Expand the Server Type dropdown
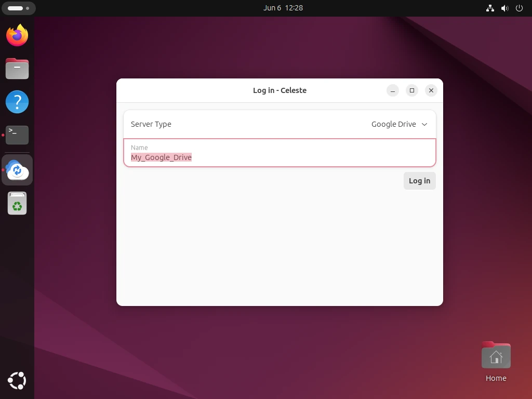This screenshot has height=399, width=532. click(x=280, y=124)
